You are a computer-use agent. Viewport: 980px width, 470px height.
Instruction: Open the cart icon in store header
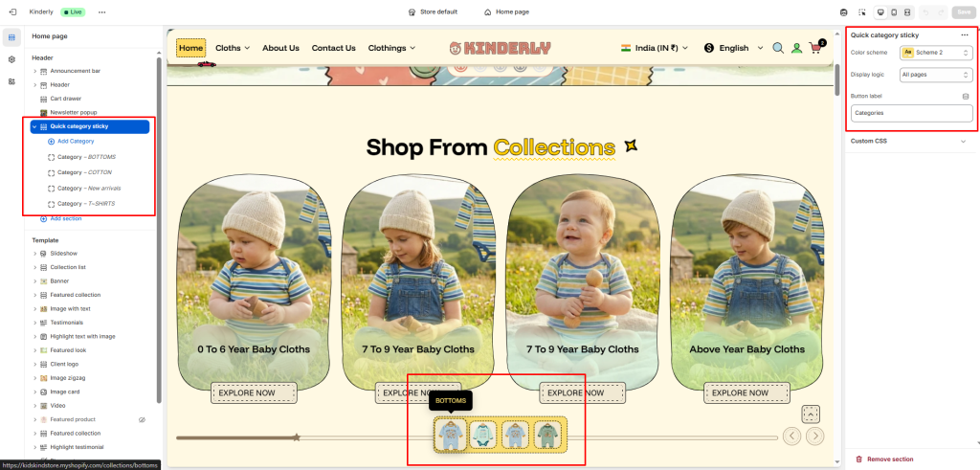[x=815, y=48]
